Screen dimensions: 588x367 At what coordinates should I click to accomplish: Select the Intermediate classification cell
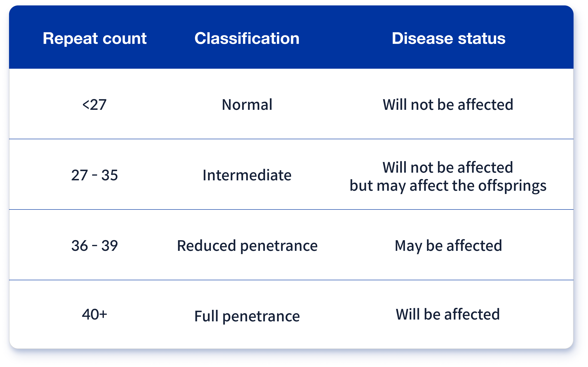247,175
